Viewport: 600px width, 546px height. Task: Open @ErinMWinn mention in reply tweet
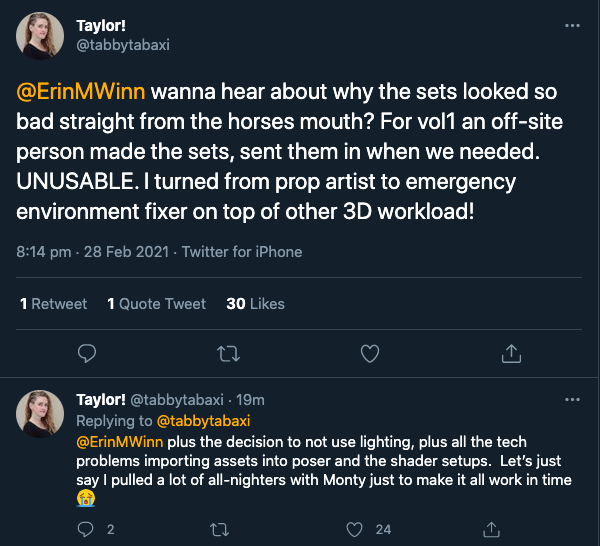pos(120,441)
